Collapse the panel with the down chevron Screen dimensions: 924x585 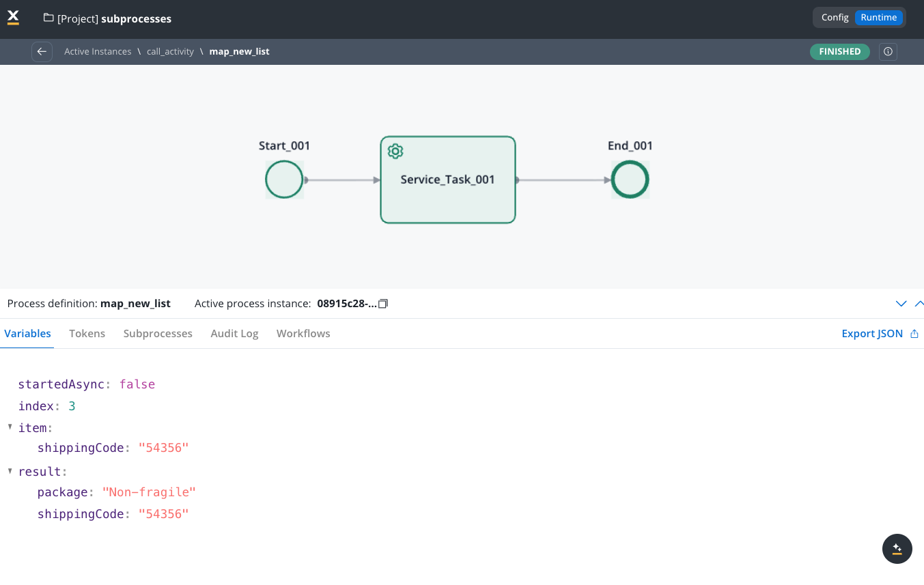(x=901, y=304)
